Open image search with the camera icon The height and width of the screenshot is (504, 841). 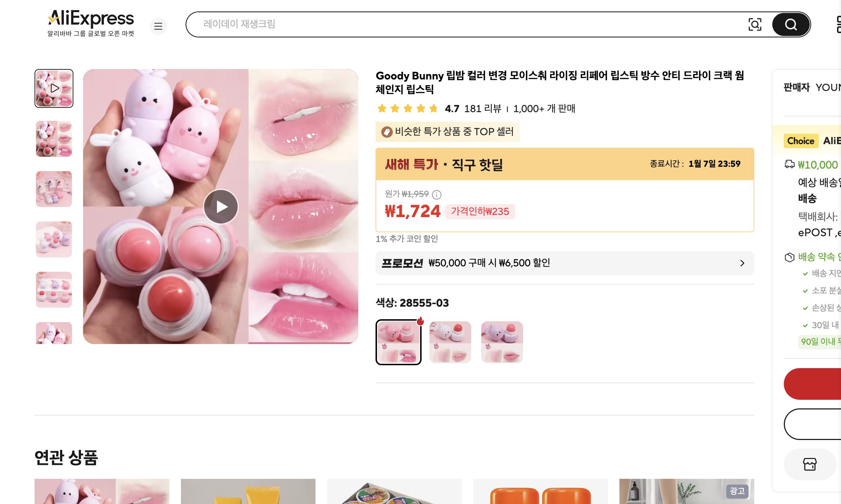coord(755,24)
